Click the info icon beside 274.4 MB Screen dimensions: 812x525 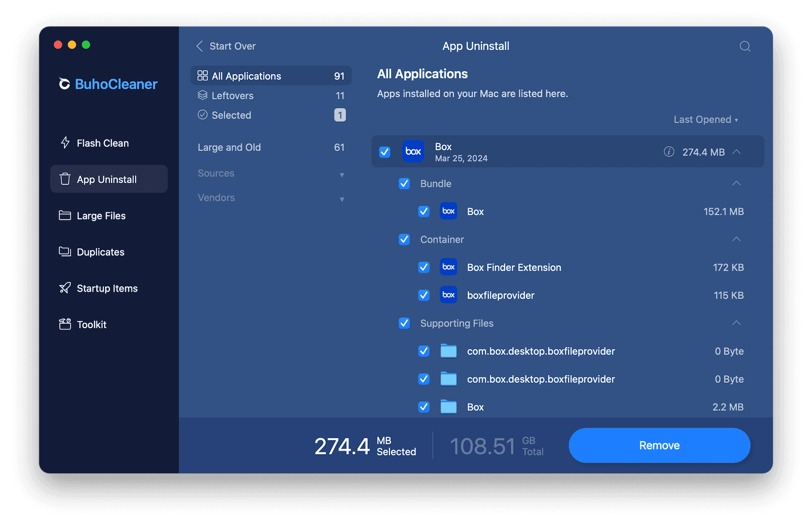[669, 152]
